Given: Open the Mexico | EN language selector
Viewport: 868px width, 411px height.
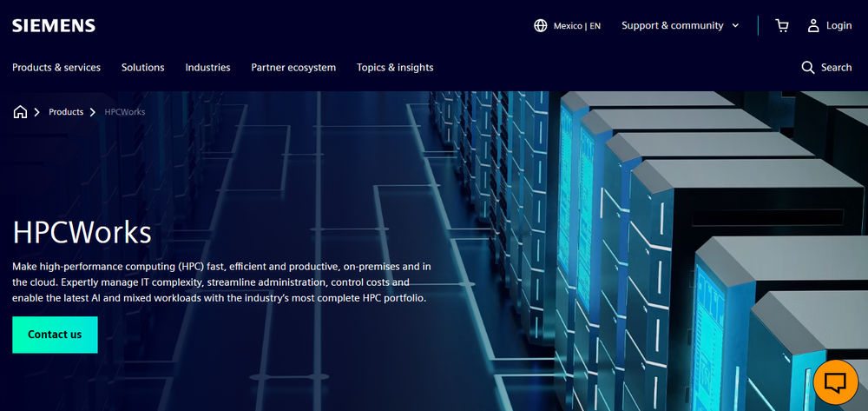Looking at the screenshot, I should (x=577, y=25).
